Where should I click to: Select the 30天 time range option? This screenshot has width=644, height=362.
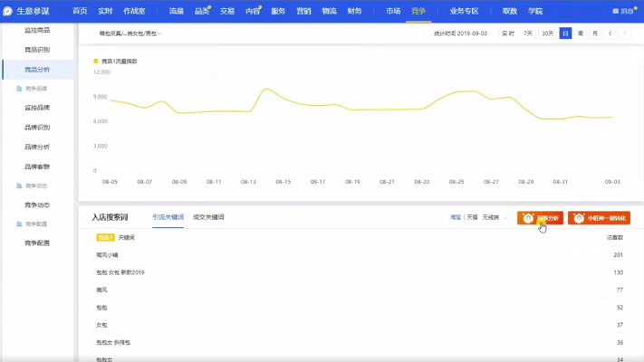pyautogui.click(x=547, y=33)
